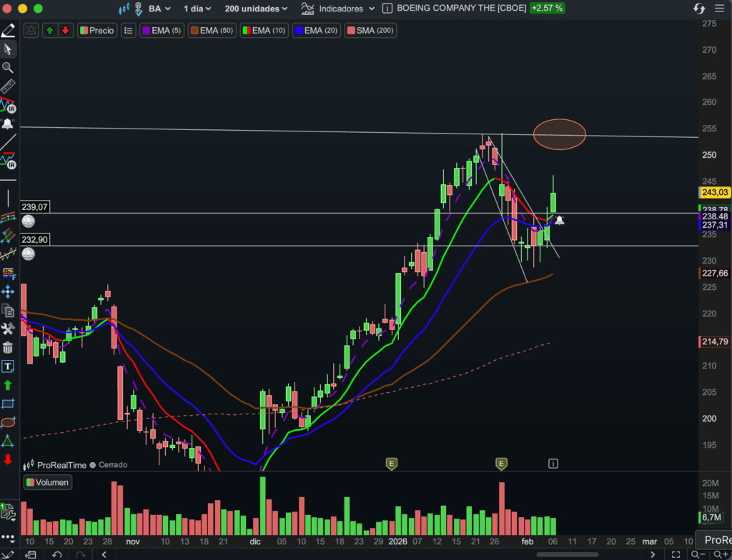Select the rectangle drawing tool
This screenshot has width=732, height=560.
[x=8, y=404]
